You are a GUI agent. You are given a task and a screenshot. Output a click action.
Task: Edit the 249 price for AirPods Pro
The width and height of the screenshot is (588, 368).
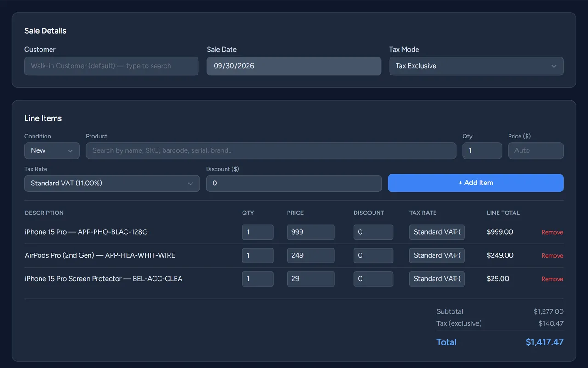click(x=311, y=255)
